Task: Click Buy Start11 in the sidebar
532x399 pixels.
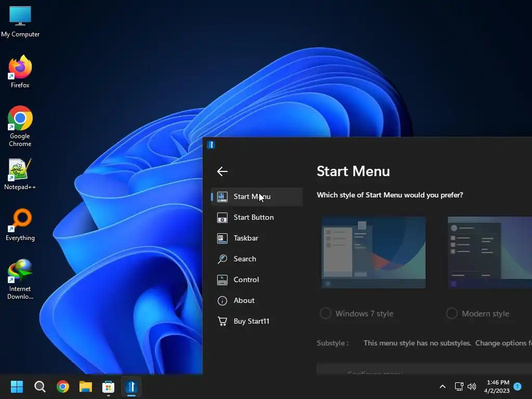Action: [257, 321]
